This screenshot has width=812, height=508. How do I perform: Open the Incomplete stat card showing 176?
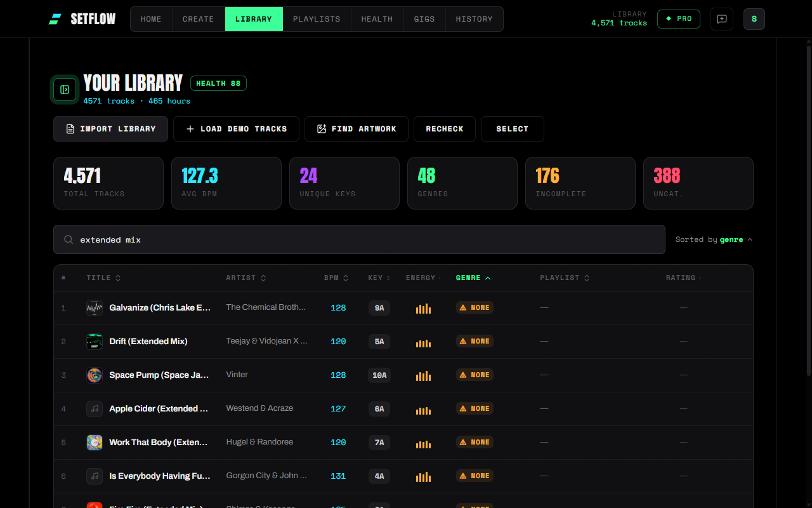click(580, 184)
